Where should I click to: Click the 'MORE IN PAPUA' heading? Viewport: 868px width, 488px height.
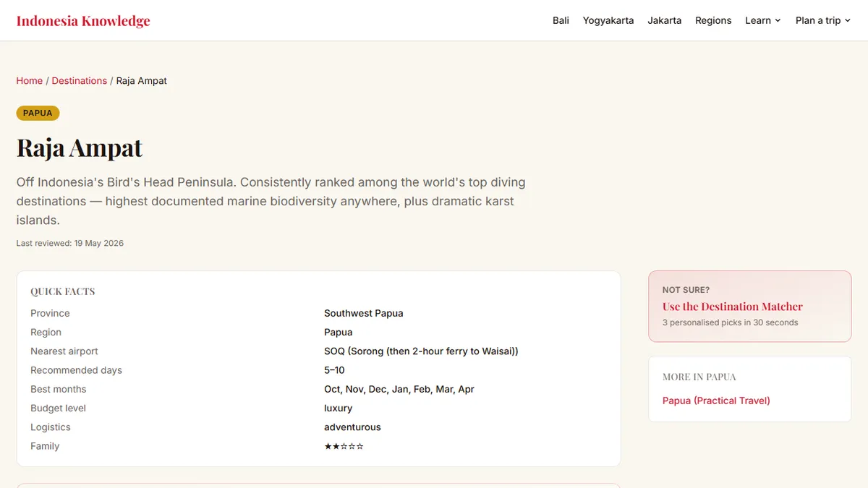click(x=699, y=377)
